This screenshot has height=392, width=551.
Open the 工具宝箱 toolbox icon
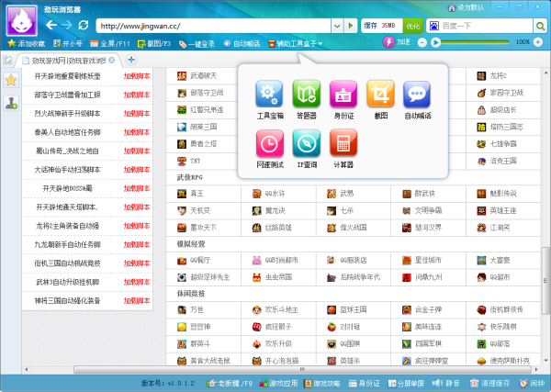[269, 95]
